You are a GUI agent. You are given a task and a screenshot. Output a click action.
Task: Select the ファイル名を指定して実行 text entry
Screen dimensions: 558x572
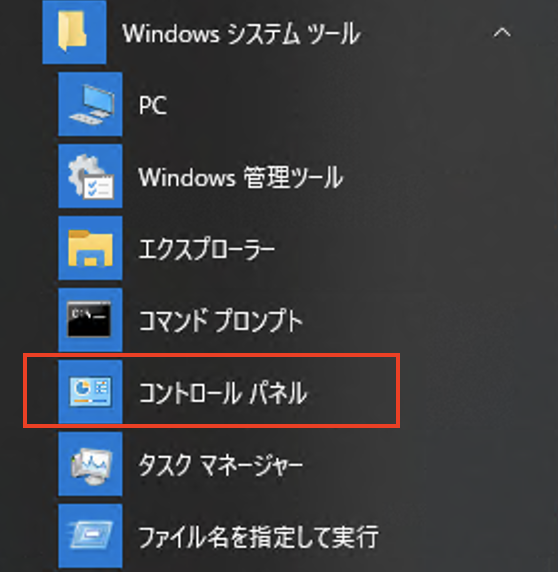(x=259, y=537)
